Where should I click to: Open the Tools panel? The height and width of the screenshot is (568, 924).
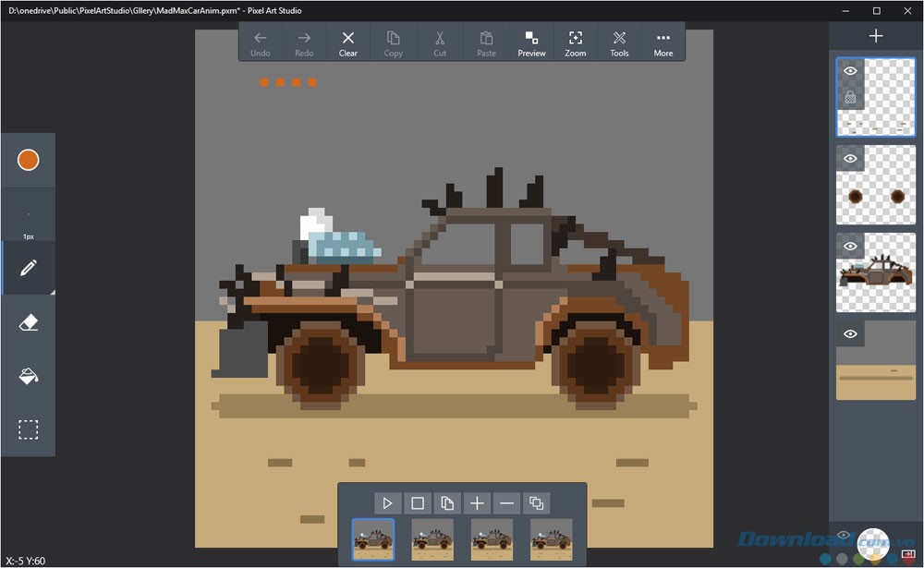tap(618, 42)
